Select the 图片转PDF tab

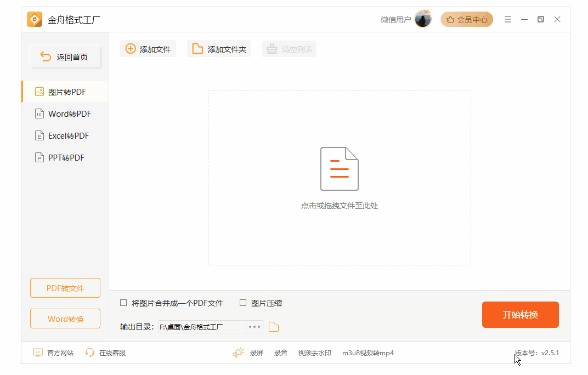tap(66, 92)
